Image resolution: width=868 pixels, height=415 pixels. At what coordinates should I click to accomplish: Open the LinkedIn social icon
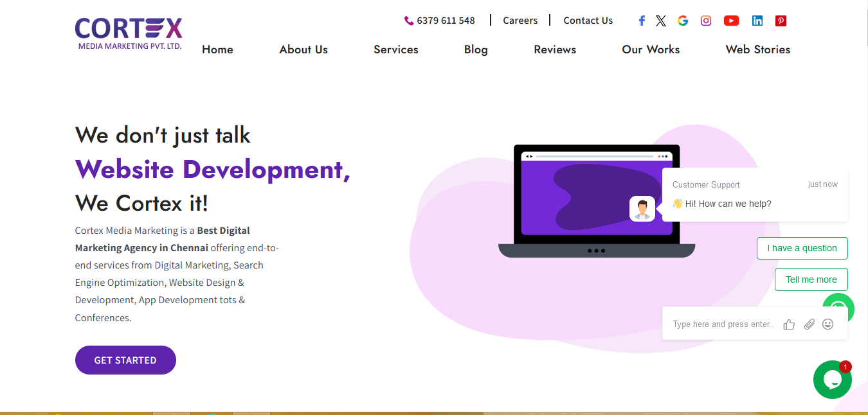757,21
